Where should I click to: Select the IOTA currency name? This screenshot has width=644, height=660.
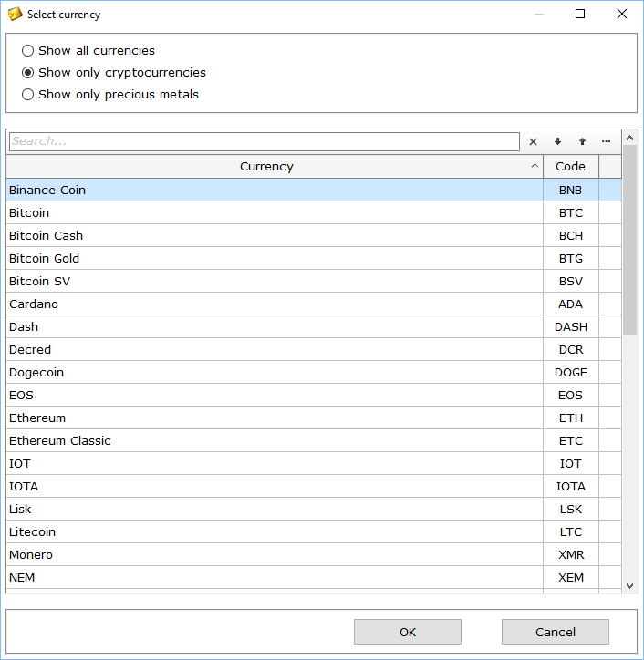[24, 486]
